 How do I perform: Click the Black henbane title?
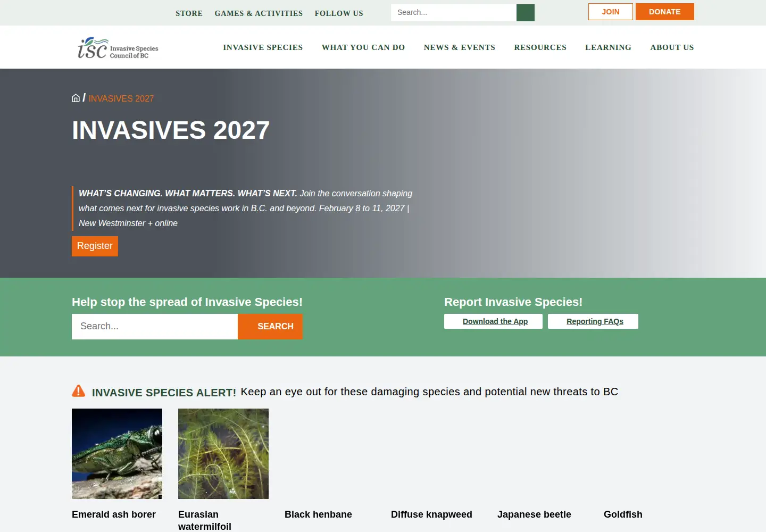click(318, 514)
